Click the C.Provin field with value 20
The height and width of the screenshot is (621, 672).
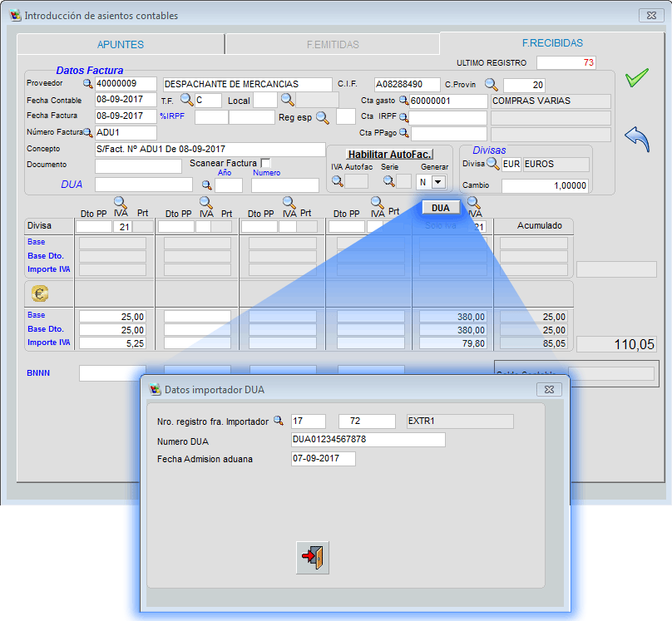(524, 86)
